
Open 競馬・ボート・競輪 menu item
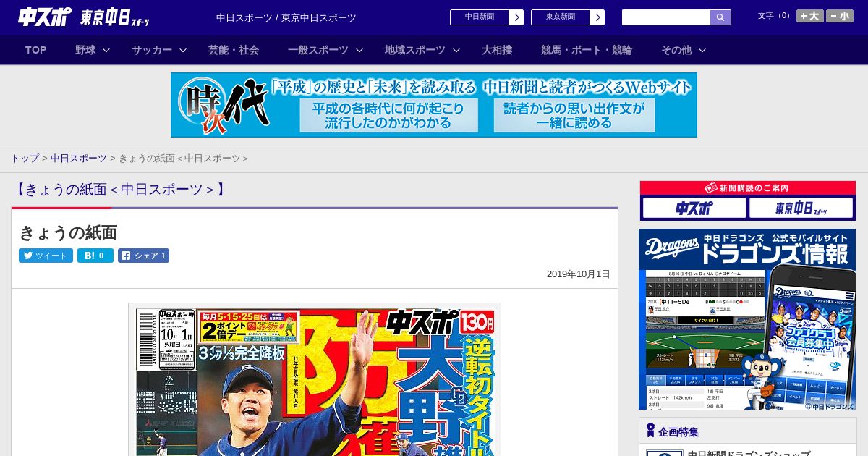point(587,50)
